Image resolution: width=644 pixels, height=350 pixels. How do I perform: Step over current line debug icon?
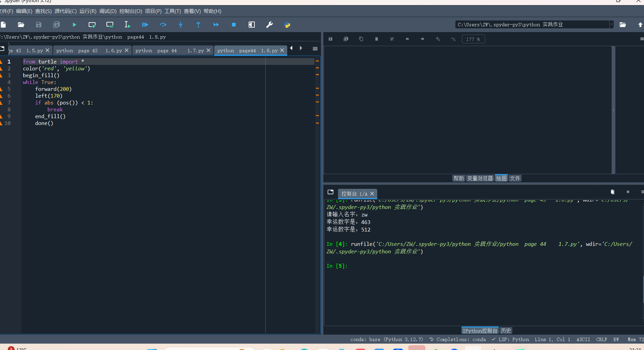[163, 25]
